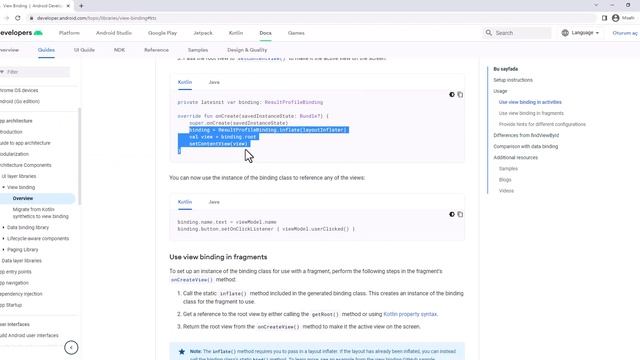This screenshot has height=360, width=640.
Task: Click Oturum aç sign-in button
Action: (x=625, y=33)
